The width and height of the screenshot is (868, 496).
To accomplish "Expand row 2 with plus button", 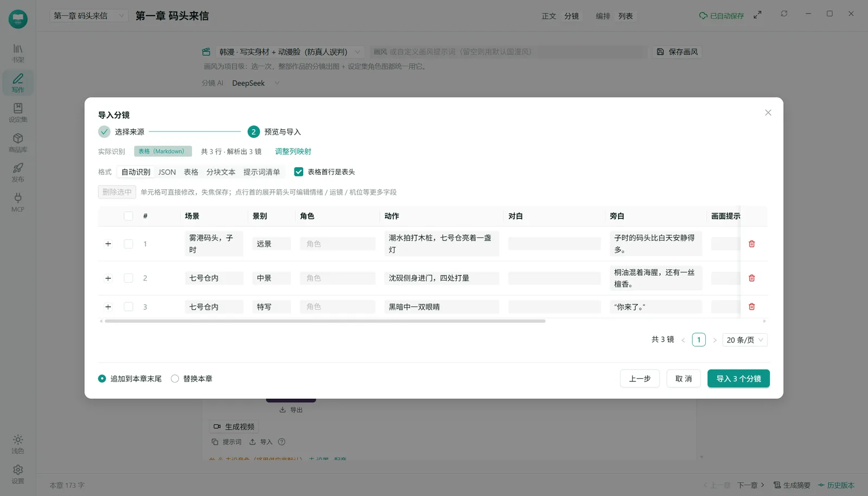I will (108, 278).
